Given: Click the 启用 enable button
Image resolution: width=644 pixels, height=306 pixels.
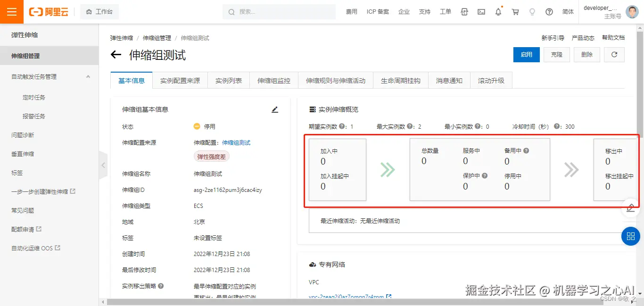Looking at the screenshot, I should point(526,54).
